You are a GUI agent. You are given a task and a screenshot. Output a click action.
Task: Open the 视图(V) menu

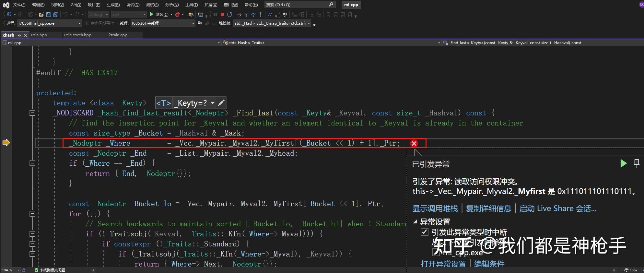(x=57, y=5)
